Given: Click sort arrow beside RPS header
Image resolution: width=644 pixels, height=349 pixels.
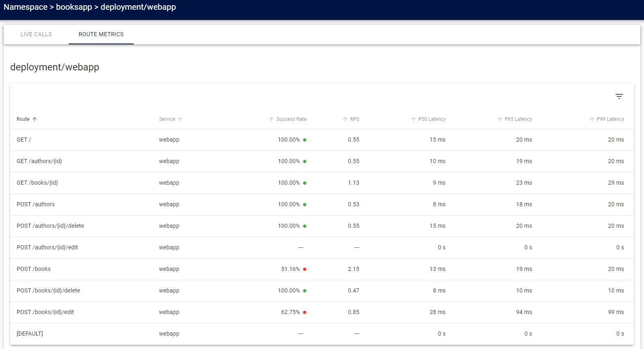Looking at the screenshot, I should pos(345,119).
